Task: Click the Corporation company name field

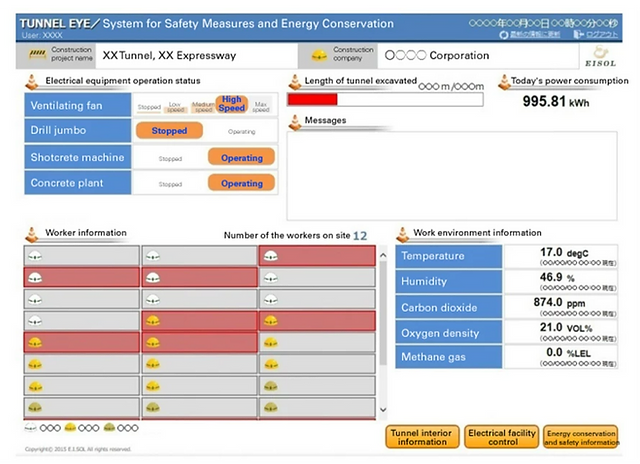Action: (478, 56)
